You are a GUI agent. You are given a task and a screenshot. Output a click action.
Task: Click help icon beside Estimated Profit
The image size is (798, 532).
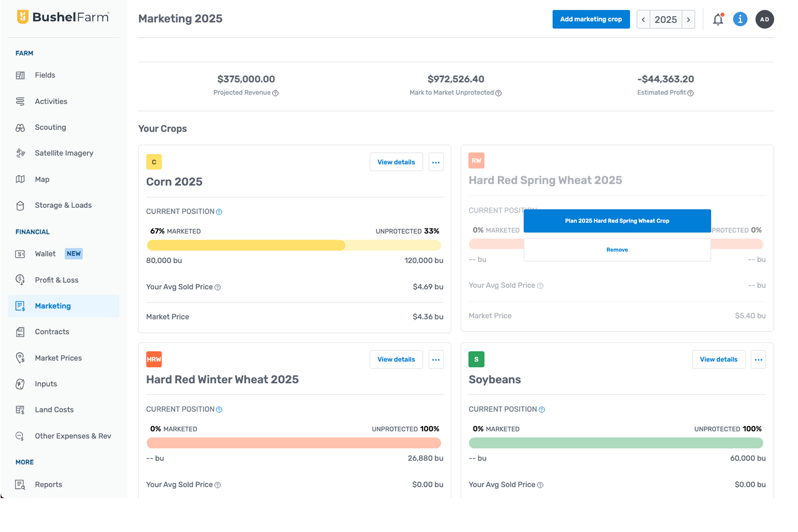(x=691, y=93)
